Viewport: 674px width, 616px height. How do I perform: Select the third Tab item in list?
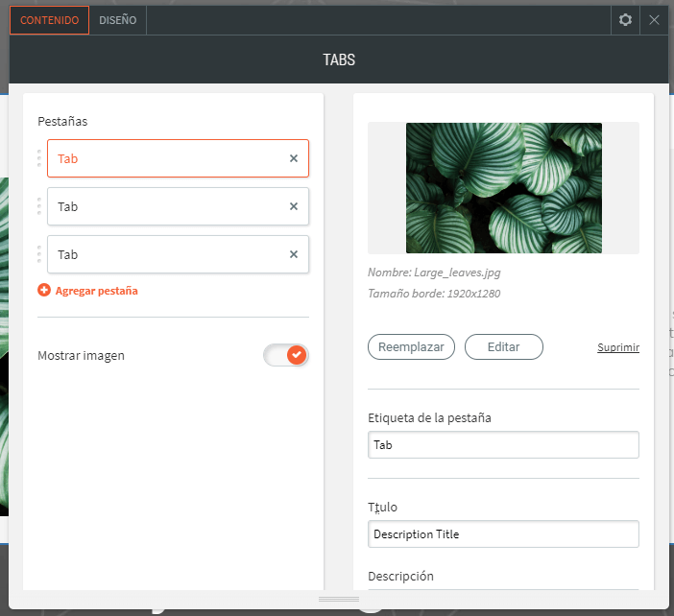178,254
